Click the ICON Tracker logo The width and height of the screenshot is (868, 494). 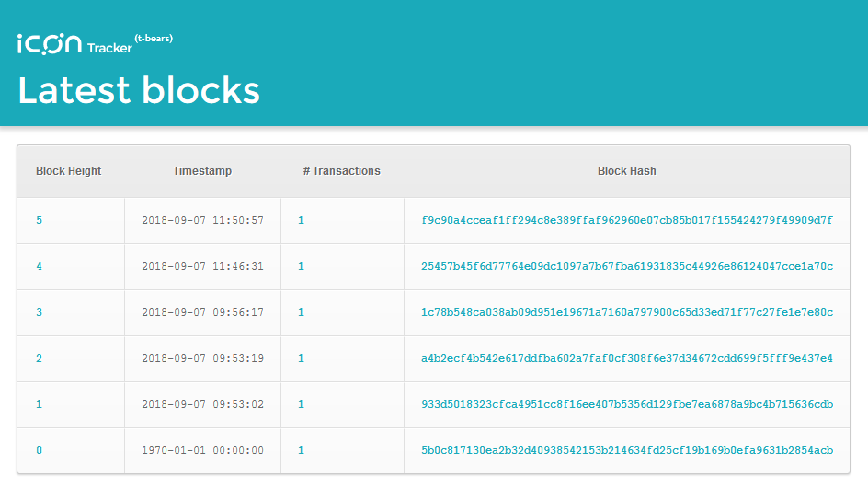coord(95,44)
